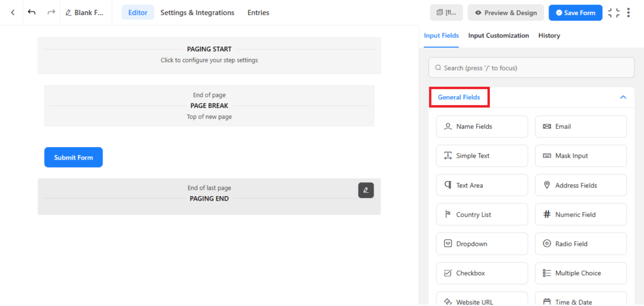Open the three-dot more options menu
The image size is (644, 306).
(x=628, y=13)
